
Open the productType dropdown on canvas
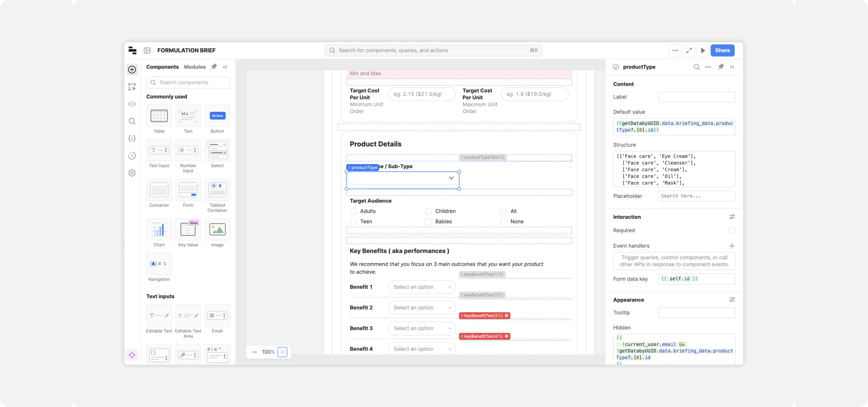pos(403,178)
